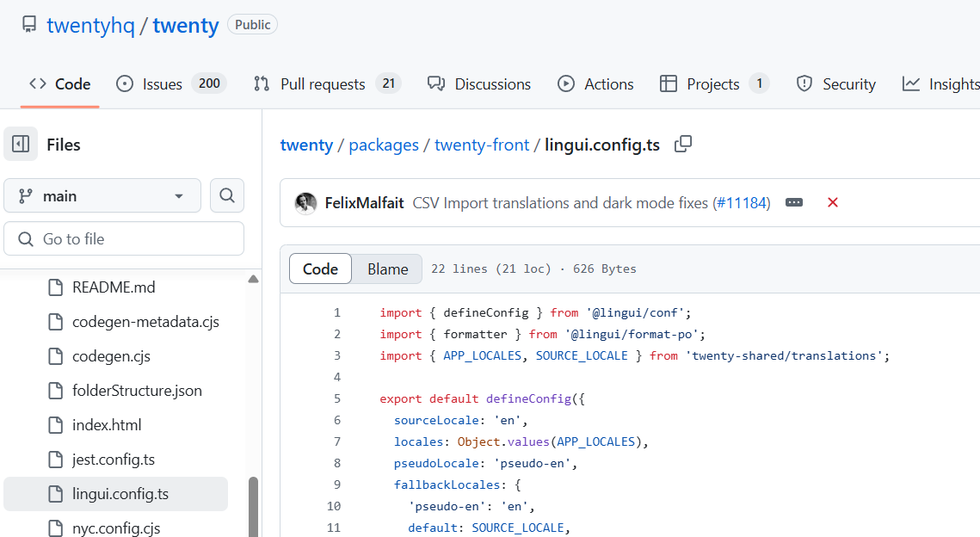Open FelixMalfait's profile link
The image size is (980, 537).
pos(364,203)
